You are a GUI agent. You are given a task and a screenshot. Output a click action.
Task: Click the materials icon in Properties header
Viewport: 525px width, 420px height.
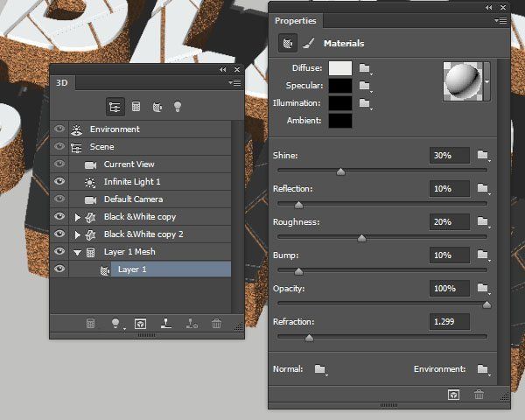pyautogui.click(x=288, y=43)
